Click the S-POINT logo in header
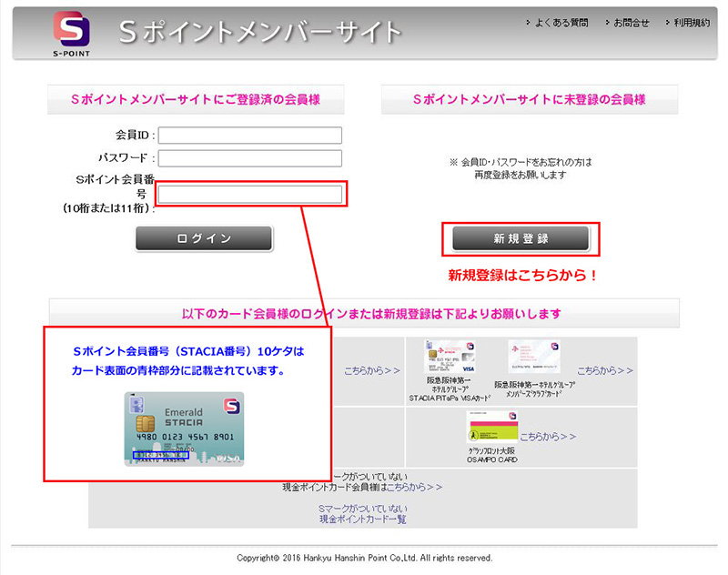 click(x=70, y=33)
